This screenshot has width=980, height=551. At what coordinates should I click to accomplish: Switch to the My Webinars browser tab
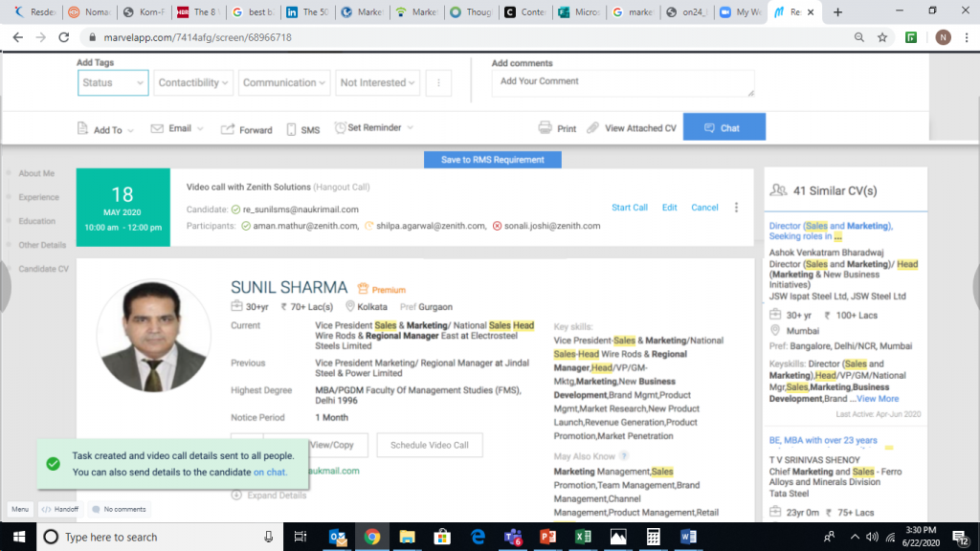741,11
